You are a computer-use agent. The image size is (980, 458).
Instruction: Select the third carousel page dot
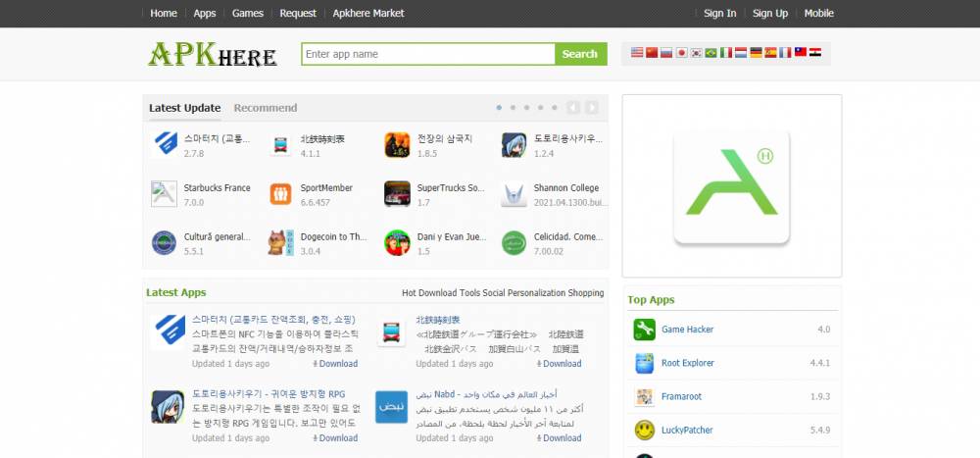point(526,108)
